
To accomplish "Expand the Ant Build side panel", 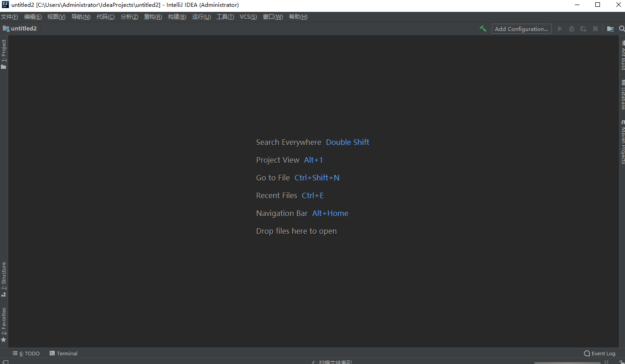I will click(622, 55).
